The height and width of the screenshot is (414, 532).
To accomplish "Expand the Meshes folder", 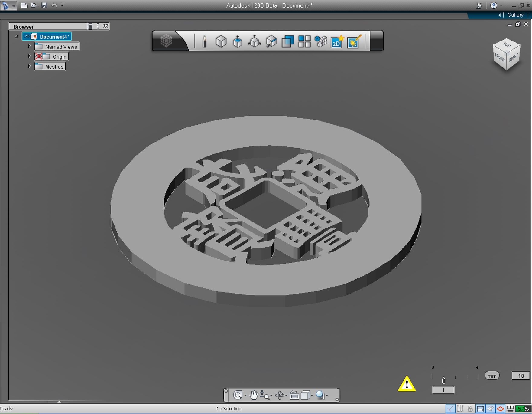I will tap(29, 66).
